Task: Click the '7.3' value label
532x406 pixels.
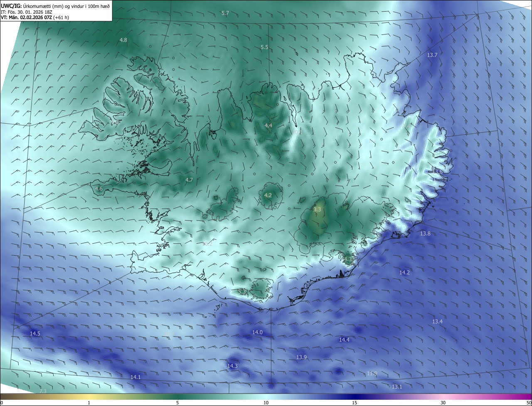Action: (x=42, y=391)
